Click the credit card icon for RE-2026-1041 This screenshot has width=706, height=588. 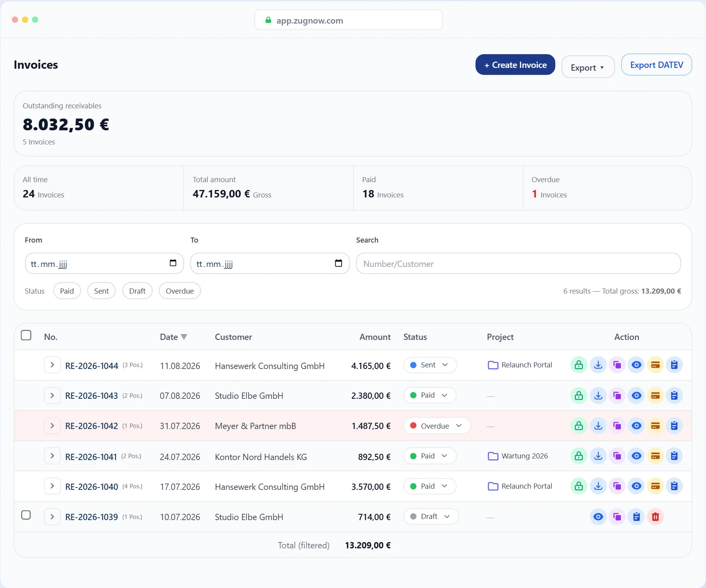pos(655,456)
